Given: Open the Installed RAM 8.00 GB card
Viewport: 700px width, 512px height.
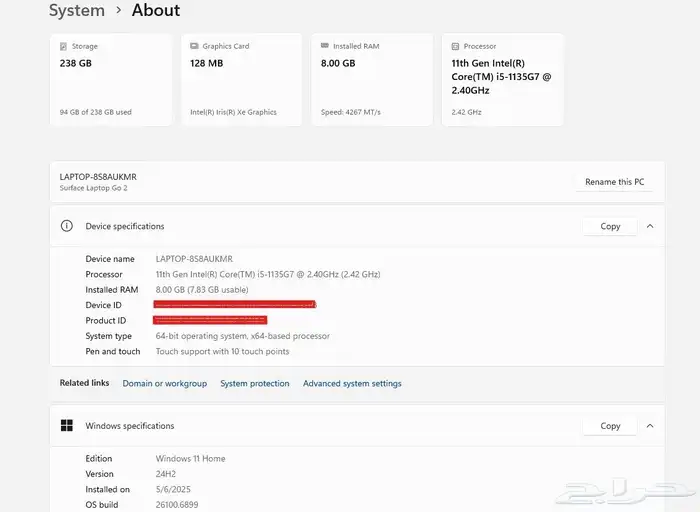Looking at the screenshot, I should [371, 82].
